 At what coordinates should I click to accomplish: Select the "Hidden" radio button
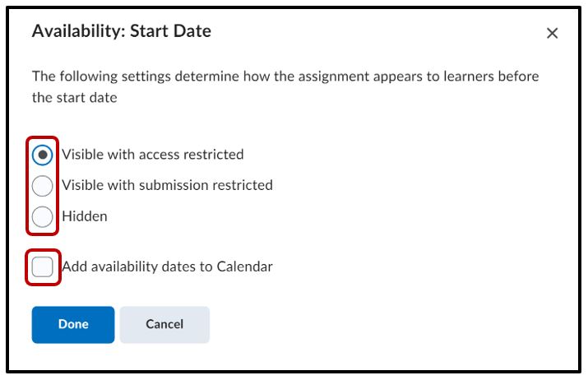pos(43,216)
